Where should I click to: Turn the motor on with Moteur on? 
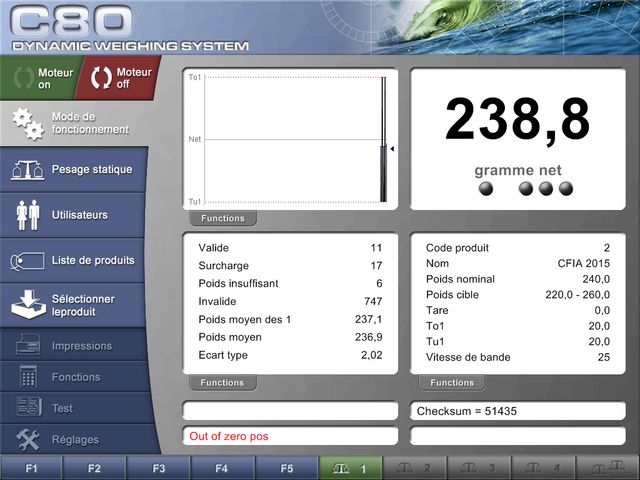38,79
